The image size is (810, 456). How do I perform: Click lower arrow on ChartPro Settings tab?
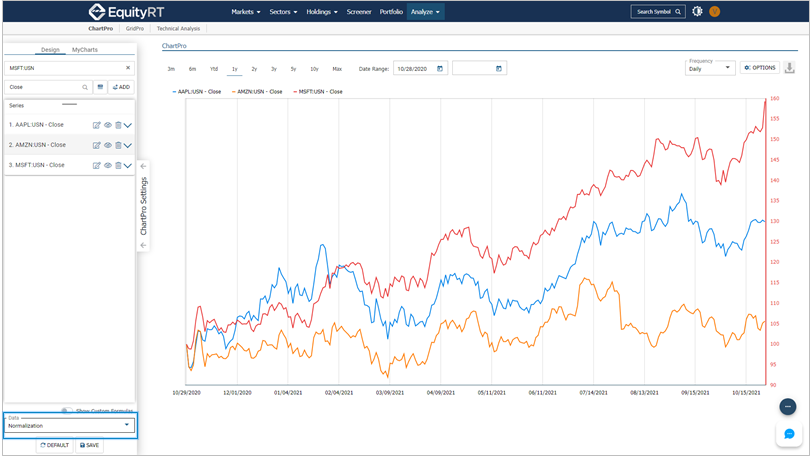144,245
